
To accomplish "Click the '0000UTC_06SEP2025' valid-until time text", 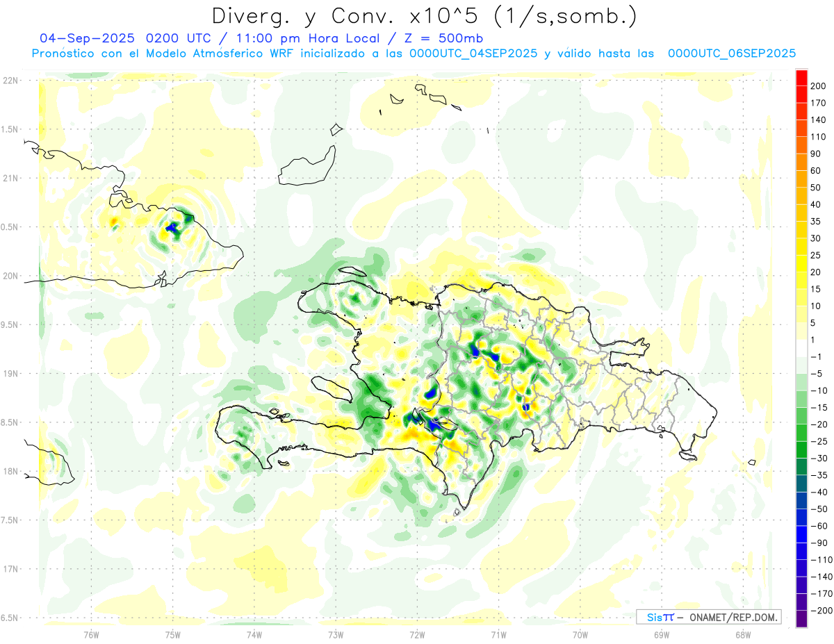I will 732,53.
